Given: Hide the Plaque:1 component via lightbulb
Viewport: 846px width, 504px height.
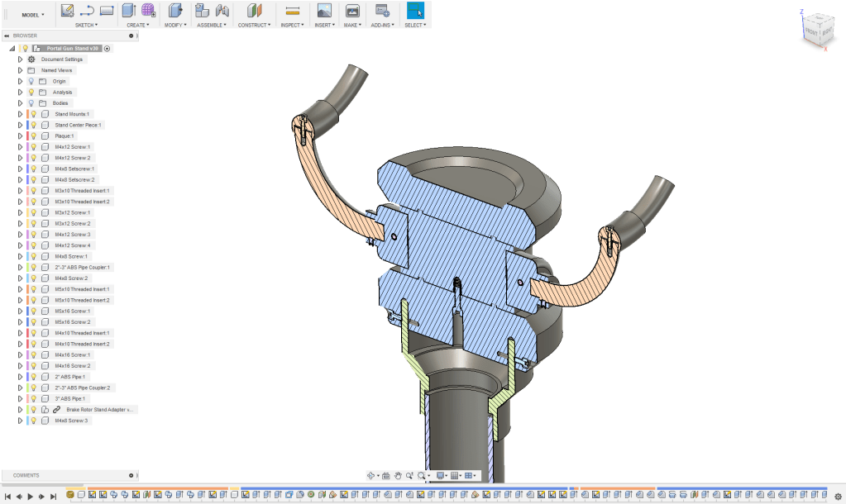Looking at the screenshot, I should pos(34,136).
